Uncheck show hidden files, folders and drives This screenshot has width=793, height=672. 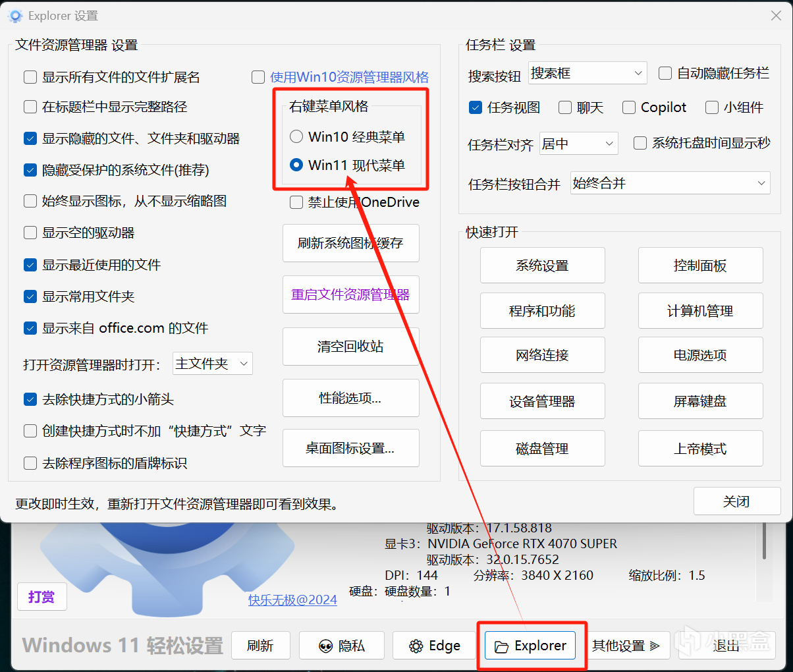tap(30, 138)
